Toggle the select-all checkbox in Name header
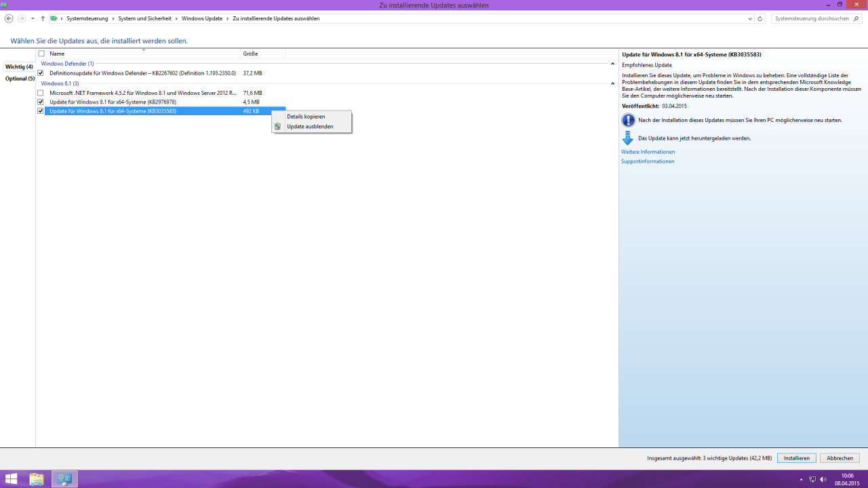Image resolution: width=868 pixels, height=488 pixels. (x=41, y=54)
